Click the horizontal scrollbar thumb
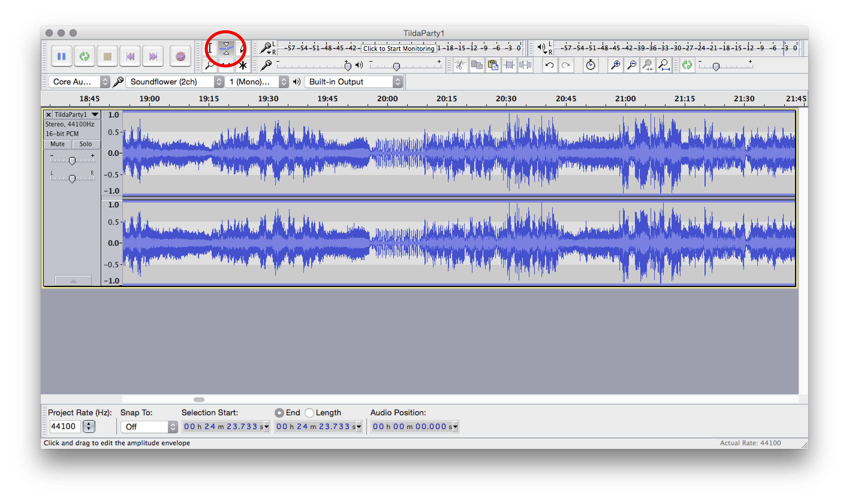849x504 pixels. pos(199,400)
